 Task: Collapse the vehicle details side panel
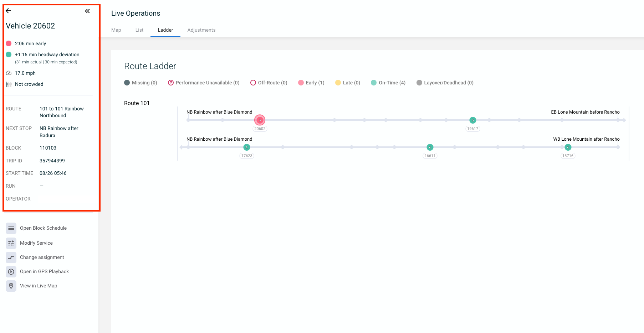87,11
